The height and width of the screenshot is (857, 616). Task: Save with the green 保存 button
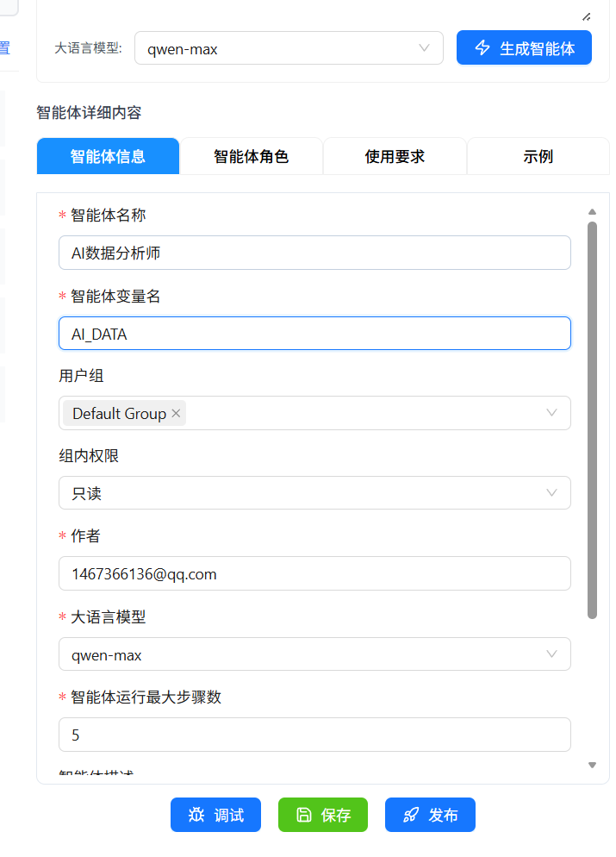[x=323, y=815]
